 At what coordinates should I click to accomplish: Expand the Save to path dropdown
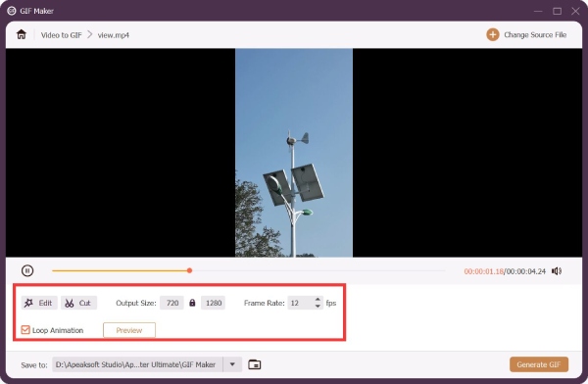[x=232, y=364]
